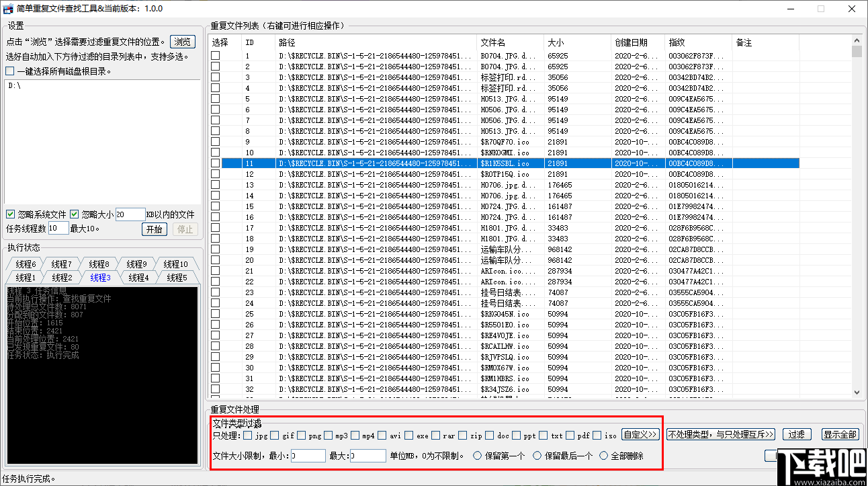
Task: Tick the png file type box
Action: [302, 435]
